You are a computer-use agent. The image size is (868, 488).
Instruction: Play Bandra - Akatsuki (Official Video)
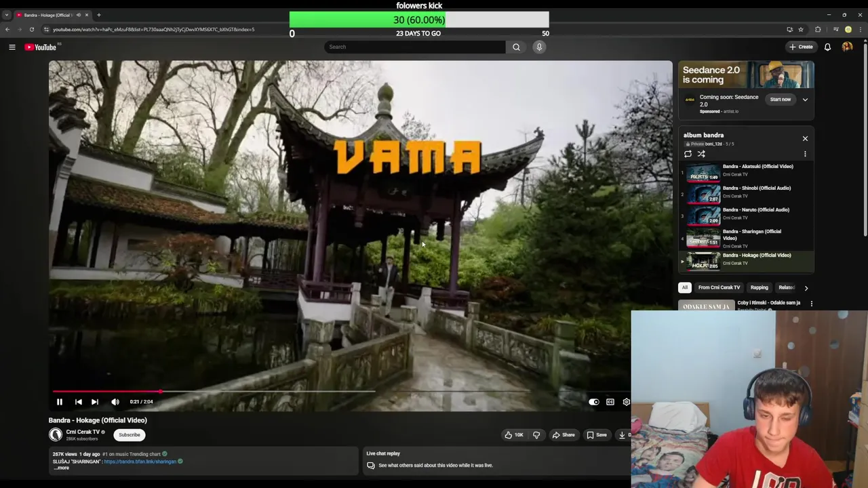coord(746,172)
